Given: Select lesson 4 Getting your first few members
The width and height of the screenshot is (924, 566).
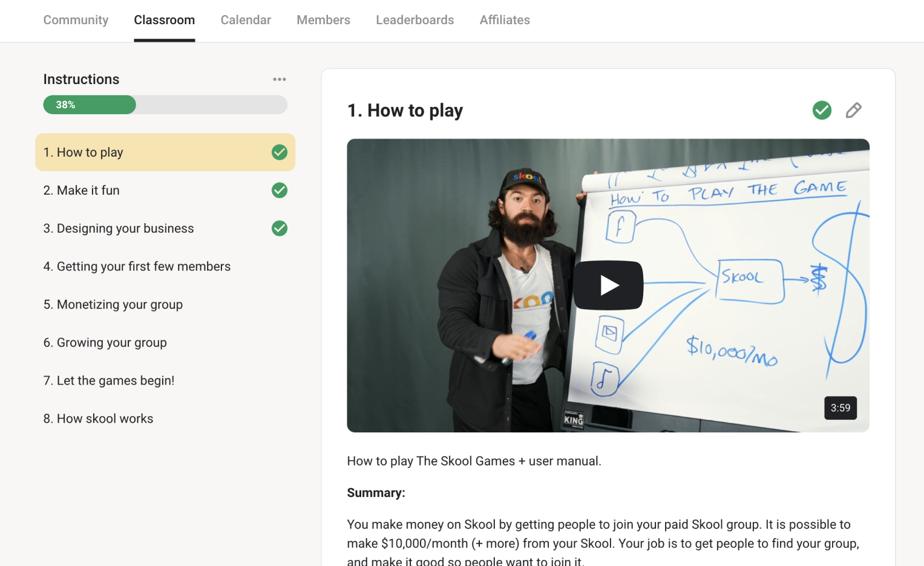Looking at the screenshot, I should [137, 267].
